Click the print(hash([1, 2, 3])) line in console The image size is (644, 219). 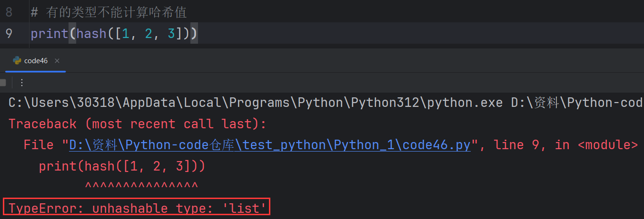[122, 166]
